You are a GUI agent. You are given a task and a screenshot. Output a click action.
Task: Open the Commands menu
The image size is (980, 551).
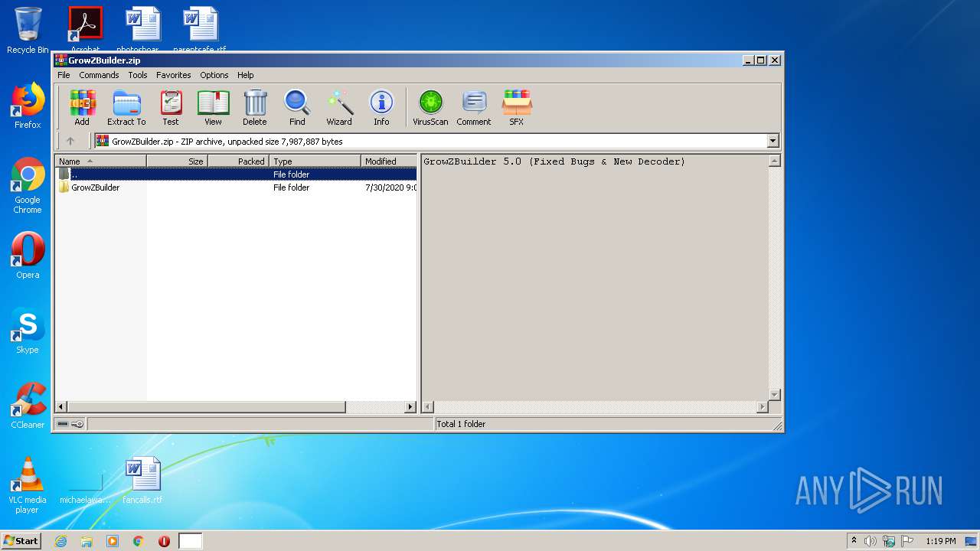(99, 75)
